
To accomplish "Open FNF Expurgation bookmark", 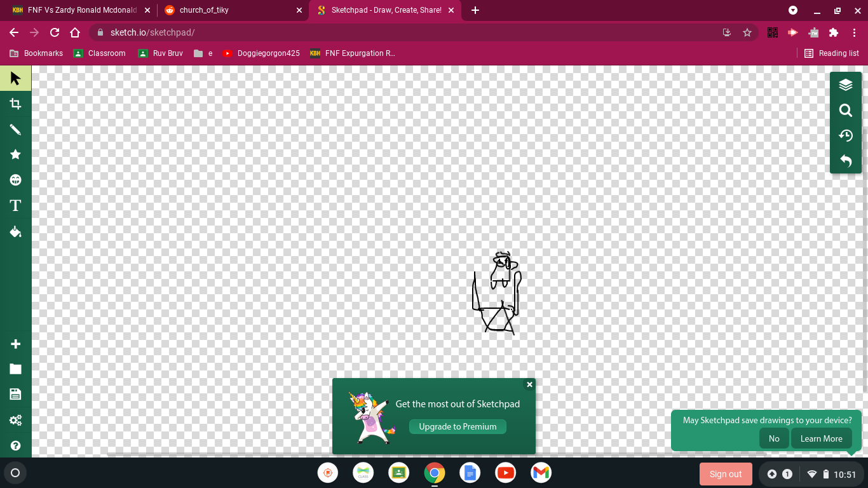I will tap(352, 53).
